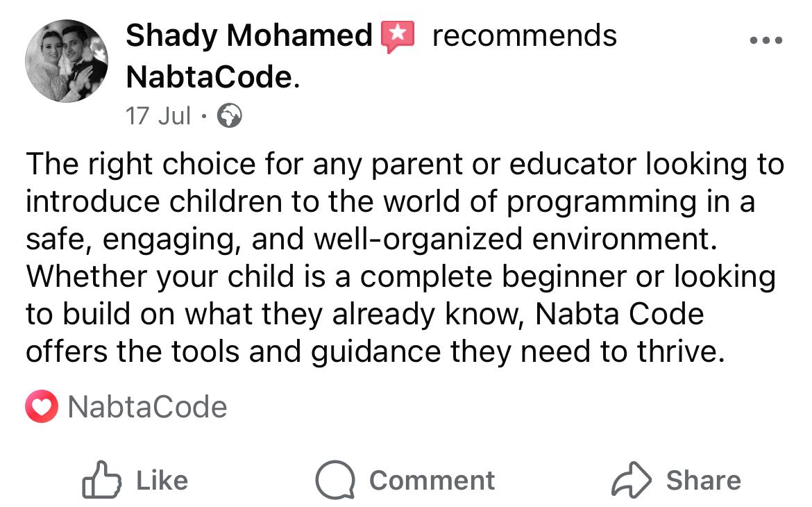Viewport: 812px width, 507px height.
Task: Visit the NabtaCode page from the post header
Action: coord(210,77)
